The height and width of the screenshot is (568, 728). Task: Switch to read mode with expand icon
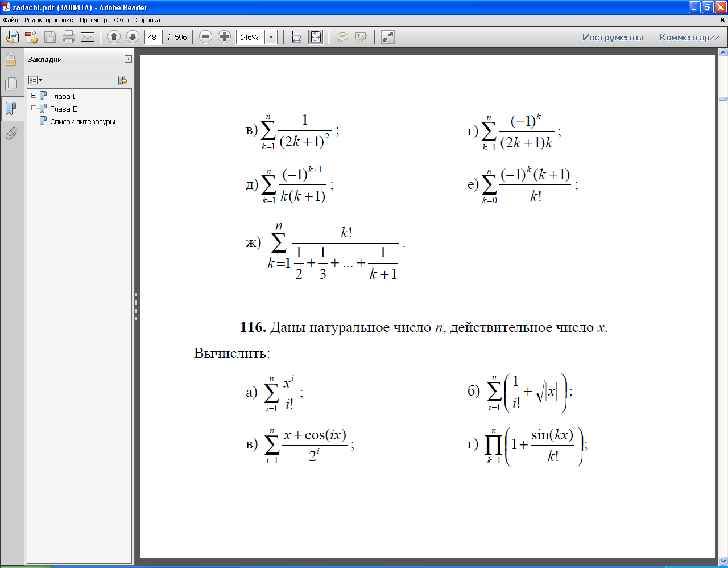point(388,37)
